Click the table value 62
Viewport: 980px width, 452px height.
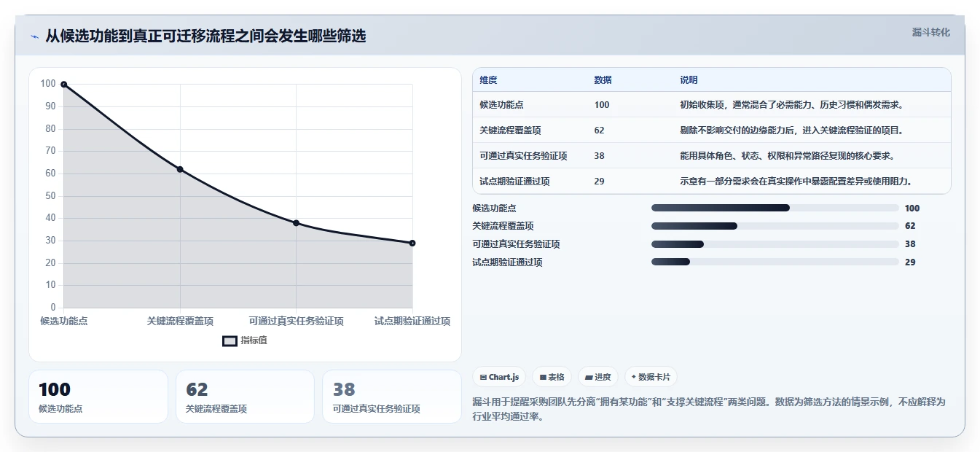599,130
